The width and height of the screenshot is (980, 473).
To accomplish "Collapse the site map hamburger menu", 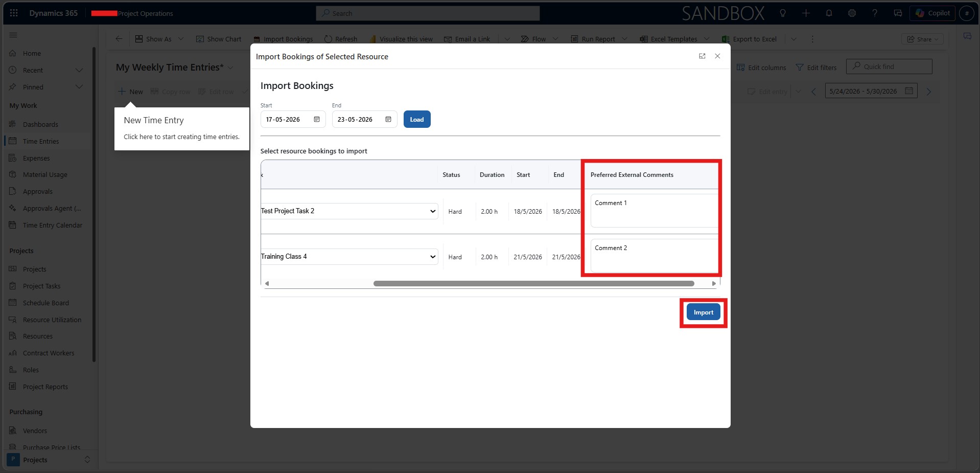I will 13,35.
